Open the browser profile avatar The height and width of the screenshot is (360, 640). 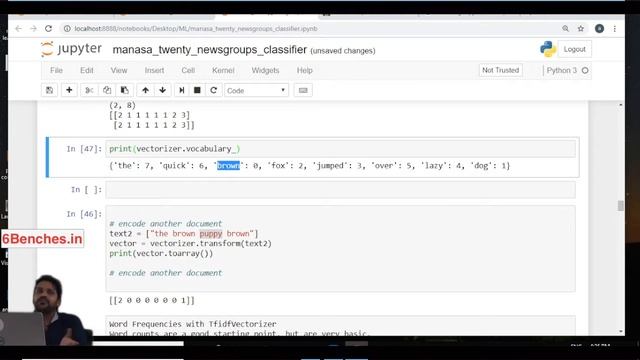[599, 29]
